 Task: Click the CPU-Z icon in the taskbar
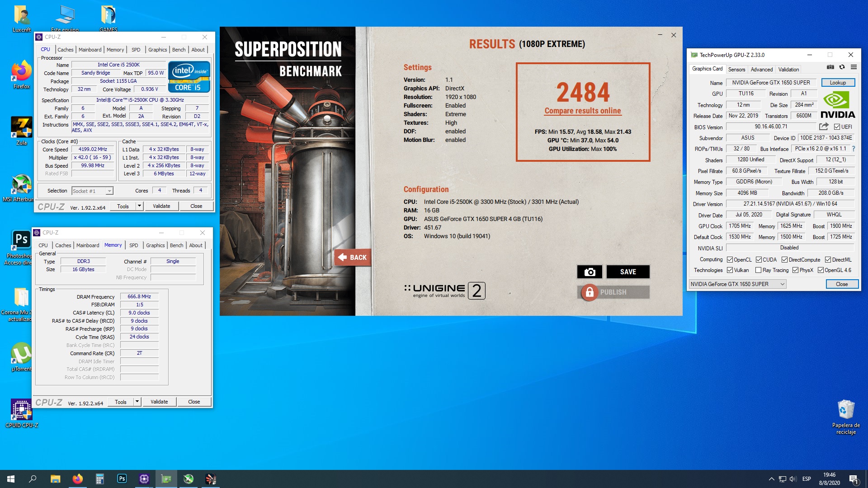click(x=144, y=479)
